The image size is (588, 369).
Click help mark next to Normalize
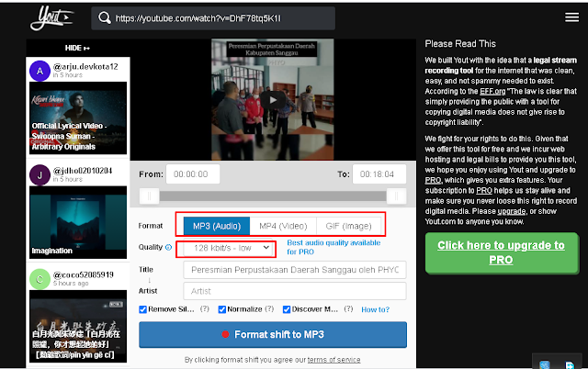point(269,309)
